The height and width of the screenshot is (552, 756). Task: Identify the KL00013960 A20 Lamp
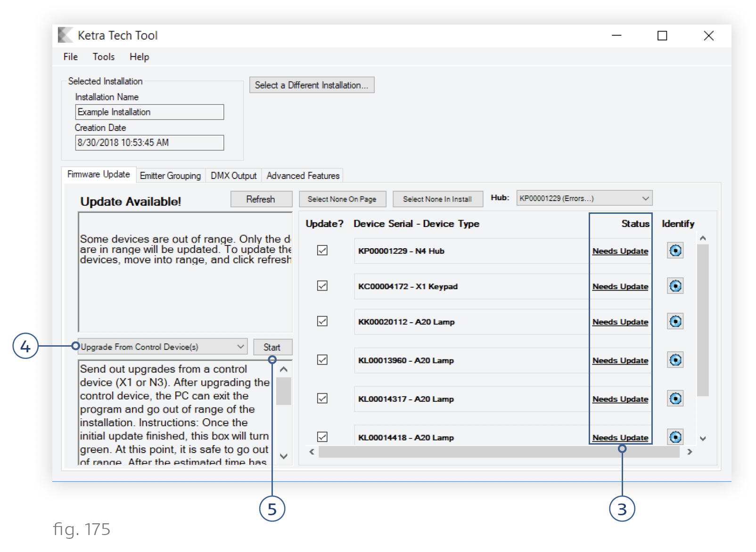pyautogui.click(x=675, y=360)
